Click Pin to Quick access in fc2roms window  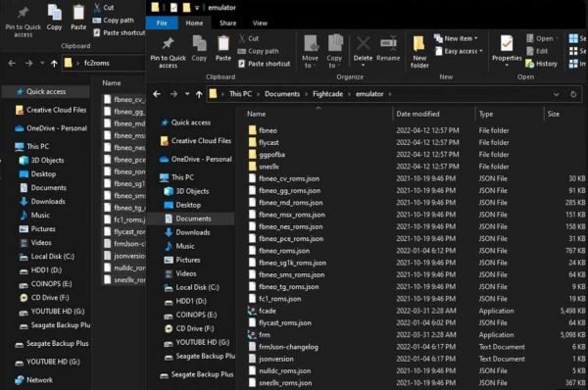24,22
